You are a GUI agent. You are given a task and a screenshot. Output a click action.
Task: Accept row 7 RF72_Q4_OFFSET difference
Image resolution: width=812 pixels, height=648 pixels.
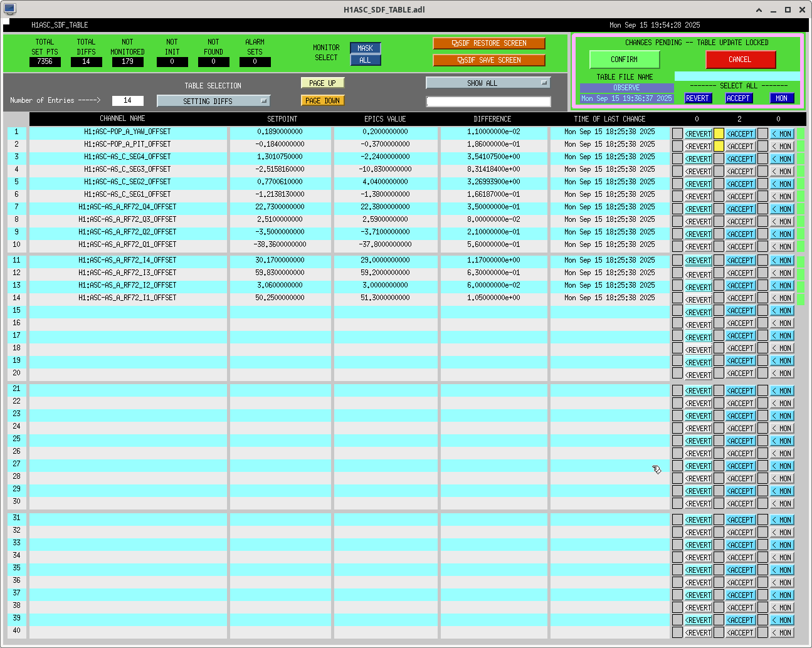(740, 209)
